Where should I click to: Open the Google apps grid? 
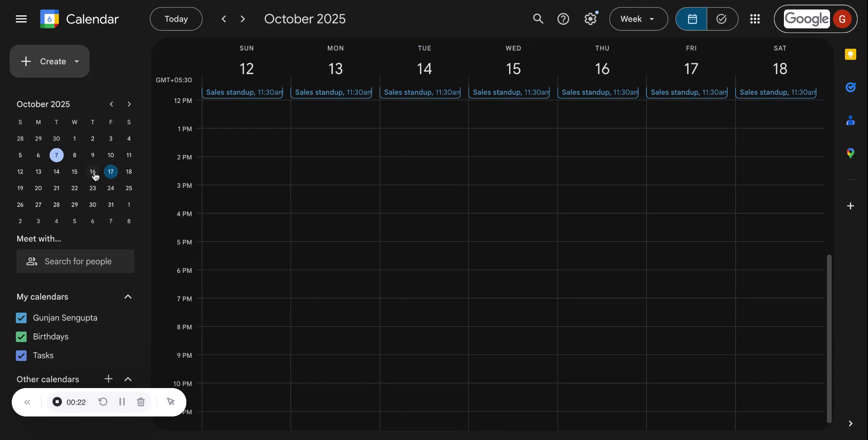(755, 19)
